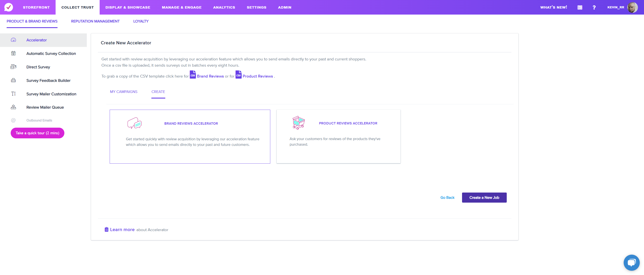Click the chat bubbles icon on Brand card
The height and width of the screenshot is (275, 644).
coord(134,123)
